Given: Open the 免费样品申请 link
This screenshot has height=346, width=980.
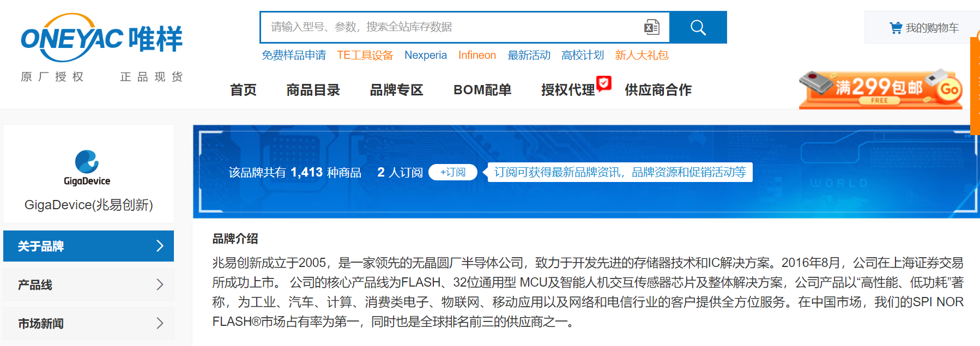Looking at the screenshot, I should pos(294,55).
